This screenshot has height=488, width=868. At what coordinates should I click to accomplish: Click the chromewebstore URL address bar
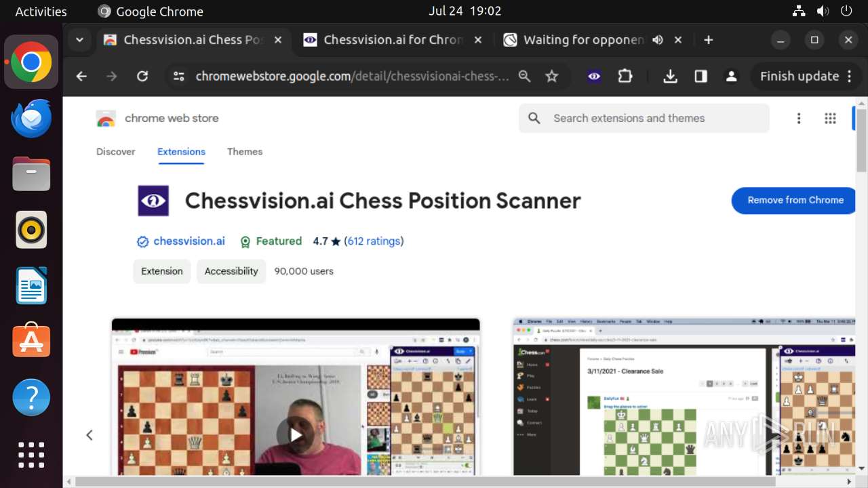352,77
